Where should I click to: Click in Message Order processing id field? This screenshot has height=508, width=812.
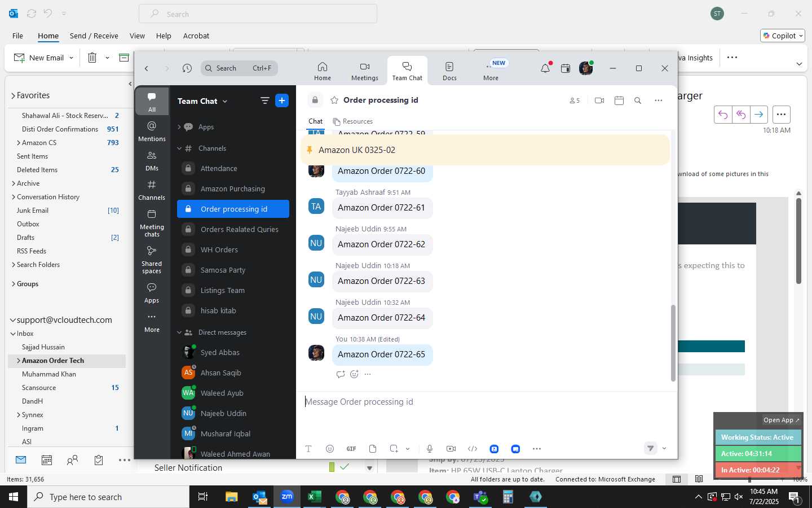coord(485,402)
